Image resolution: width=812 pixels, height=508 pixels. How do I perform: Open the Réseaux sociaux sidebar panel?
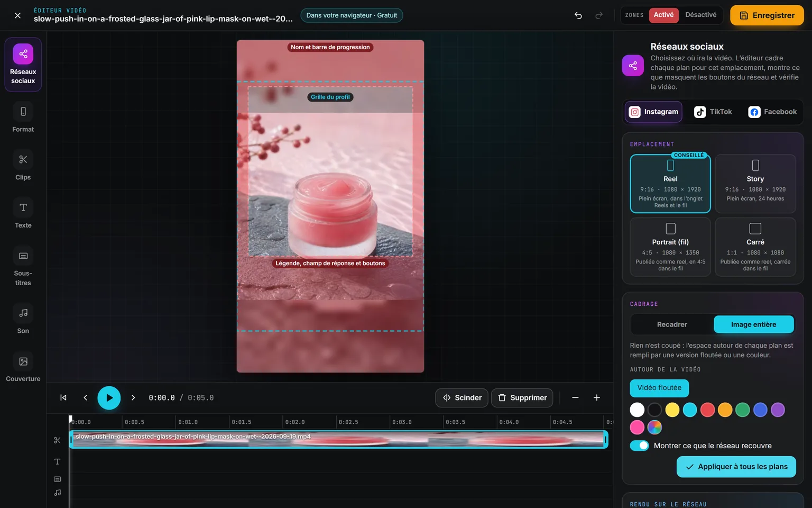coord(23,65)
